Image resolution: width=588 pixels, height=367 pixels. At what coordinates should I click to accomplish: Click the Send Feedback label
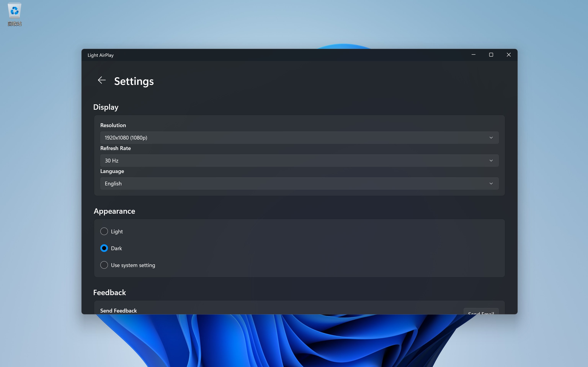(118, 310)
